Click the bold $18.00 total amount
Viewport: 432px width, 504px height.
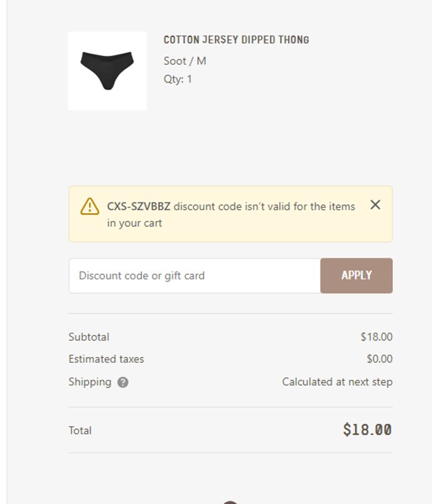(367, 430)
